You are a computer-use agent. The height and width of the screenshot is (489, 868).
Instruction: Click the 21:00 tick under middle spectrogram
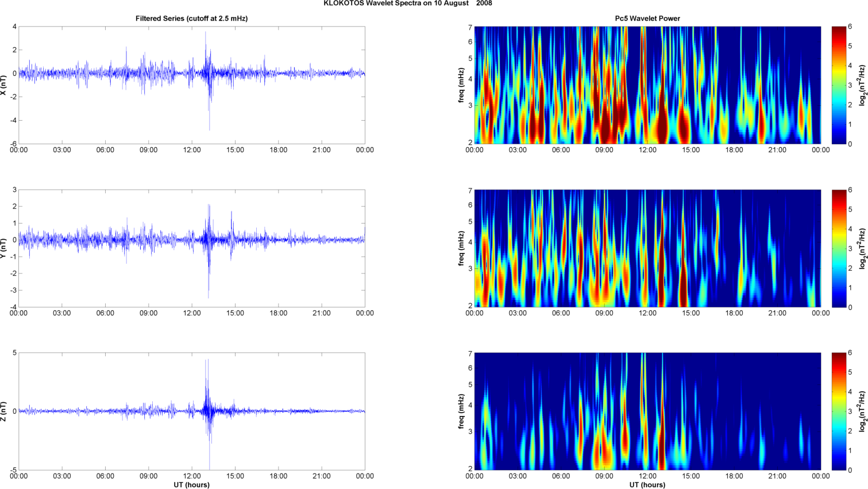coord(777,313)
